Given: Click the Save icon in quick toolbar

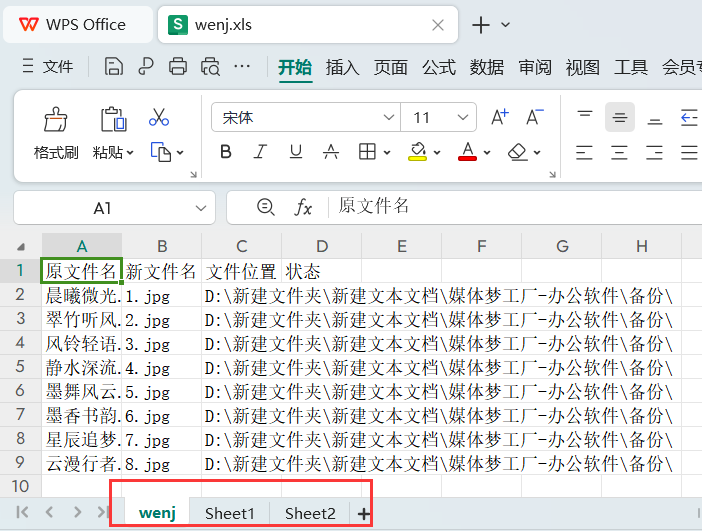Looking at the screenshot, I should click(x=114, y=67).
